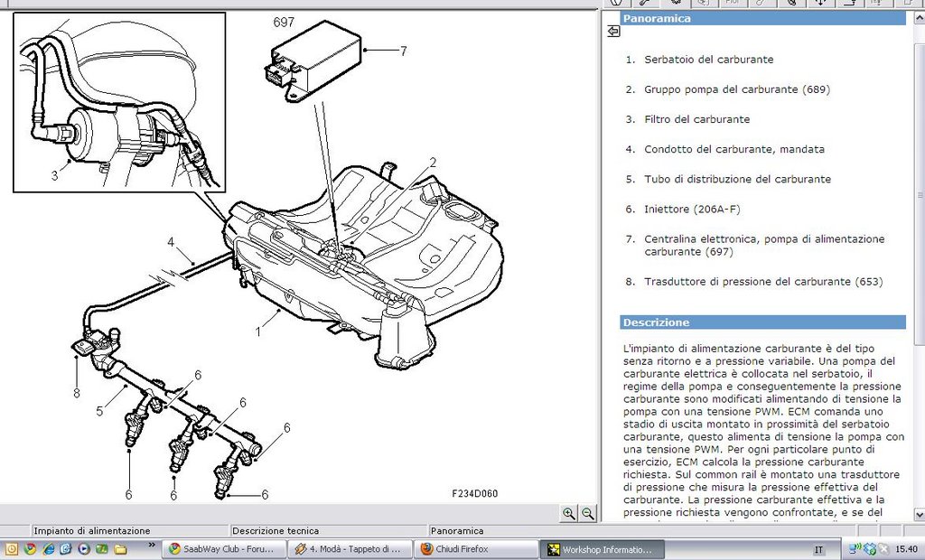Open the folder icon in quick launch
This screenshot has height=560, width=925.
tap(120, 549)
